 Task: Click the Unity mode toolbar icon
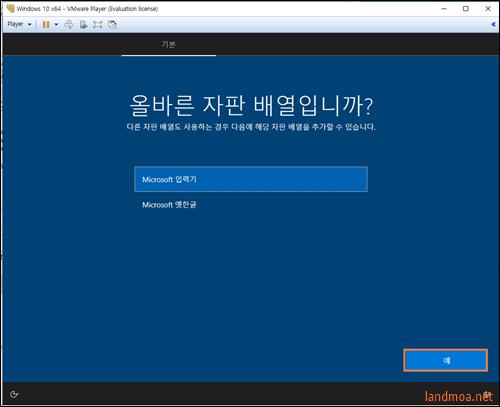click(113, 24)
